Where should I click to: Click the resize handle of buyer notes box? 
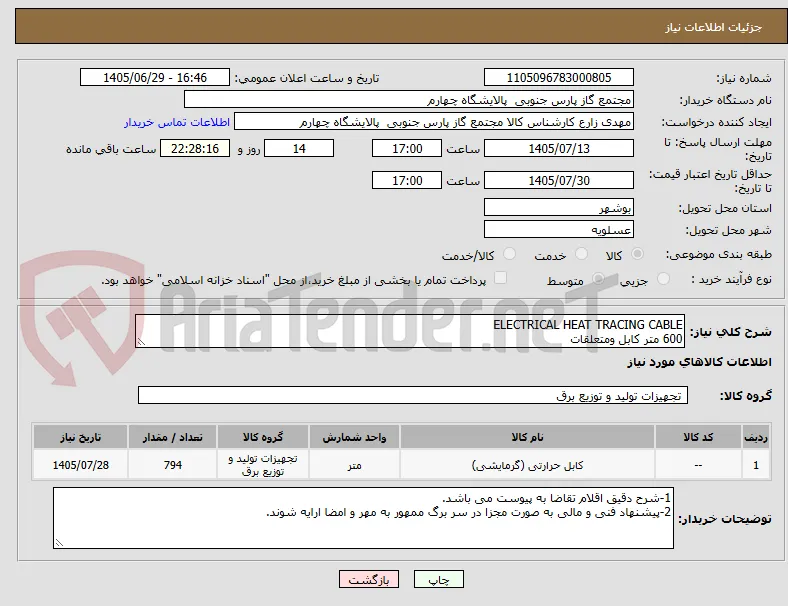(x=59, y=543)
